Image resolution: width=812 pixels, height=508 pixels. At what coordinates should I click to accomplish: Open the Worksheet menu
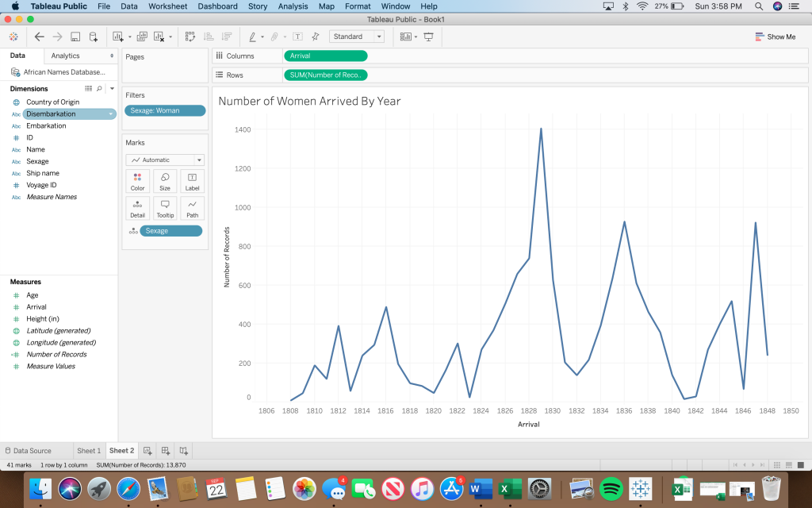[167, 6]
